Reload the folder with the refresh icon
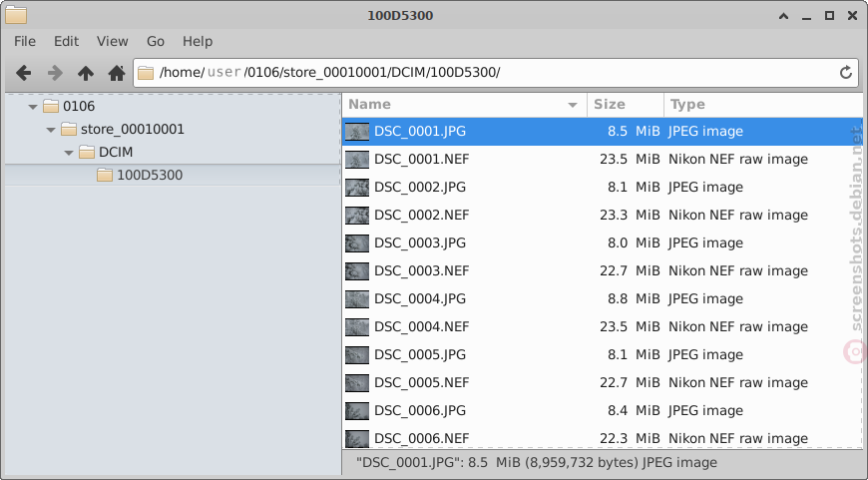 coord(845,73)
